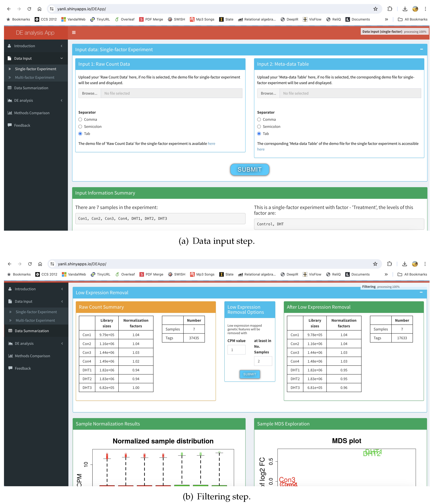Collapse the Input data Single-factor Experiment panel
This screenshot has width=433, height=504.
421,49
